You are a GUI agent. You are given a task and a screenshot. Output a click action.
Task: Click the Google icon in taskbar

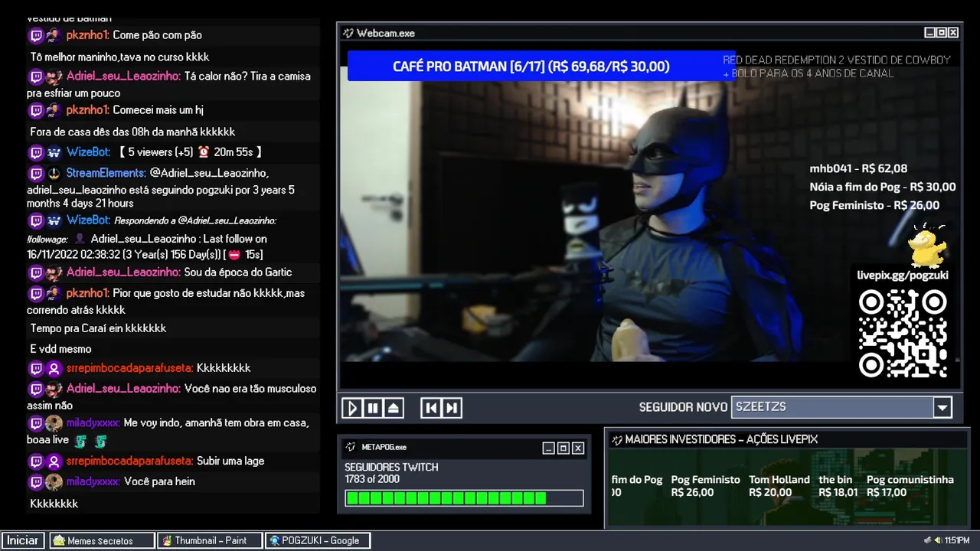click(x=274, y=540)
